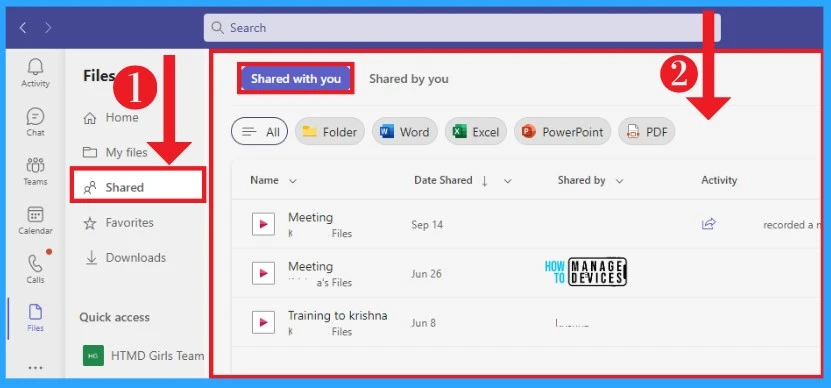
Task: Click the HTMD Girls Team green icon
Action: pos(93,356)
